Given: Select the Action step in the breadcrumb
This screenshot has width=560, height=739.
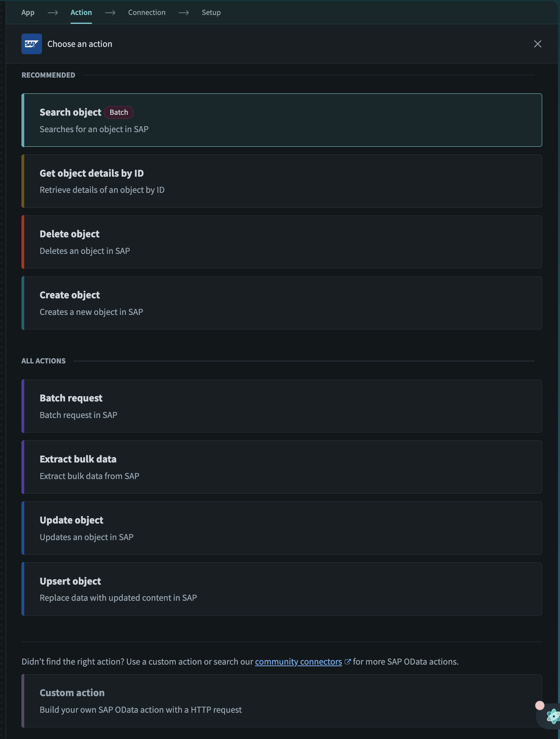Looking at the screenshot, I should [x=81, y=13].
